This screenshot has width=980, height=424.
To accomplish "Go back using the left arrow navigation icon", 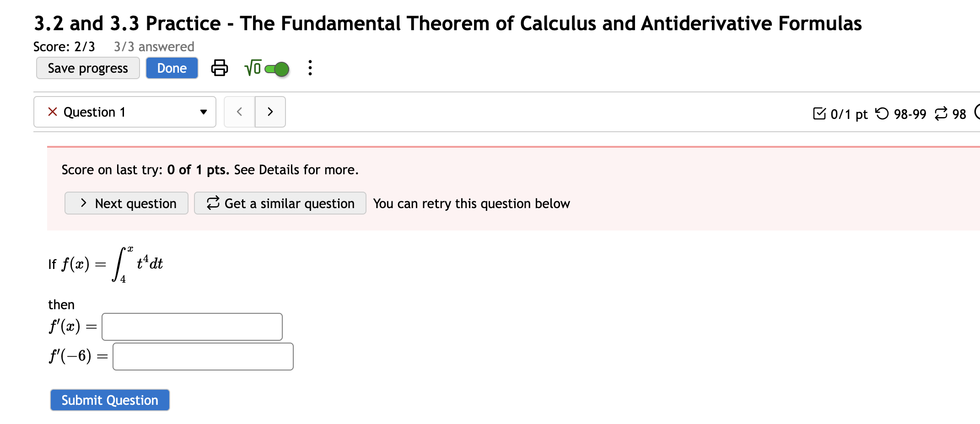I will (239, 112).
